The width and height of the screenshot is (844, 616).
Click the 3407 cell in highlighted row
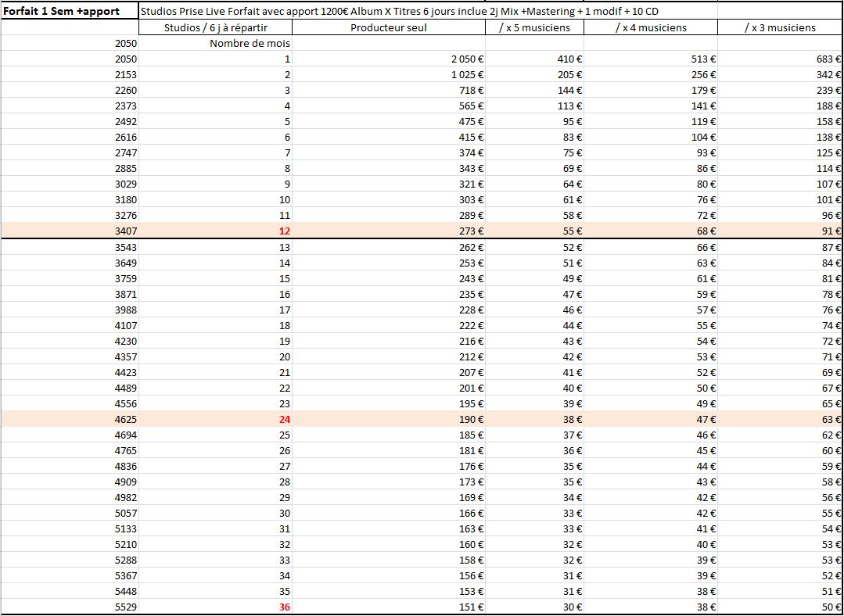125,231
